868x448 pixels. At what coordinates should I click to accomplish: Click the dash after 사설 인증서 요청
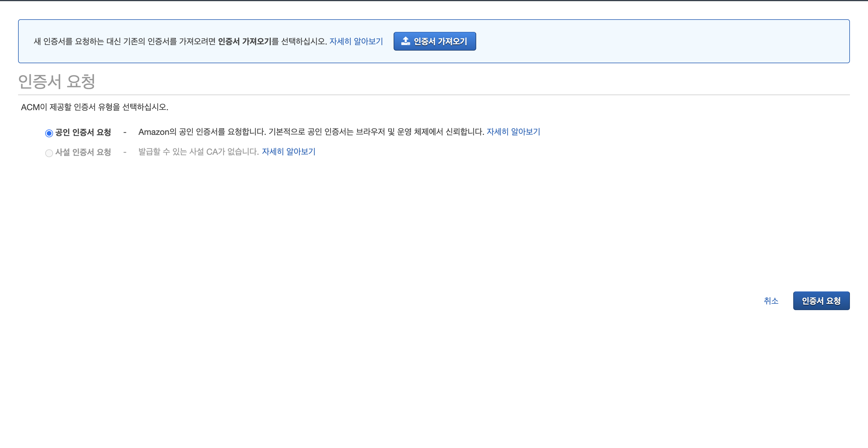125,152
